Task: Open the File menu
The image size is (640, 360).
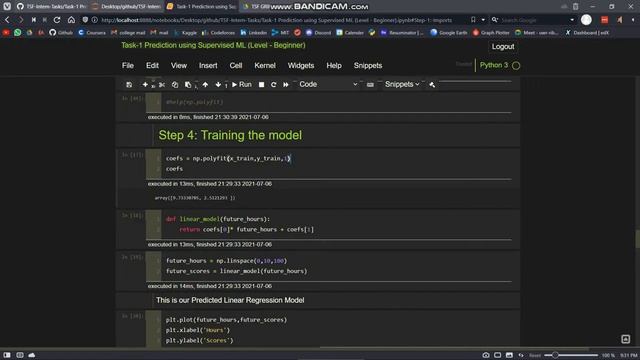Action: (128, 66)
